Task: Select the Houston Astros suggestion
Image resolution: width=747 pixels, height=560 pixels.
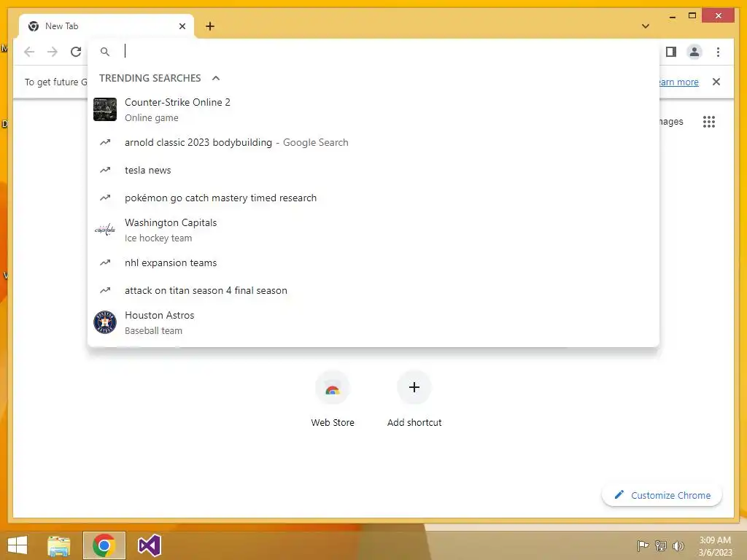Action: 373,322
